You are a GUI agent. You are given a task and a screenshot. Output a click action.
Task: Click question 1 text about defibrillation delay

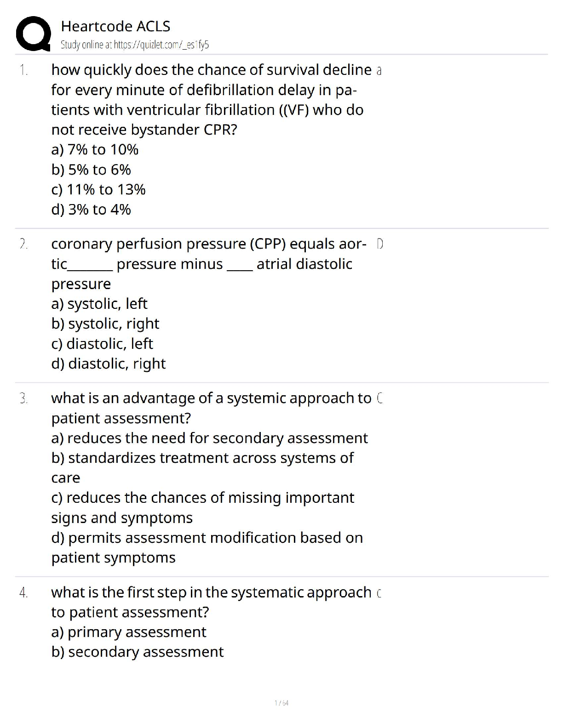coord(207,99)
